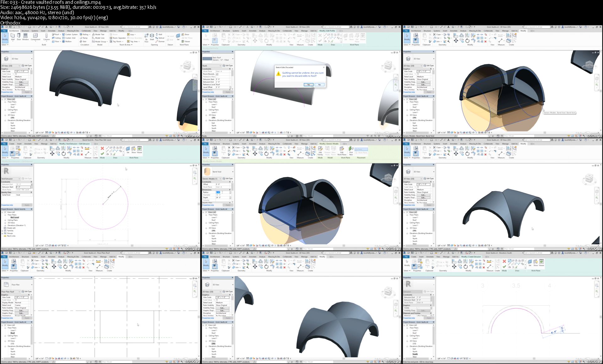Viewport: 603px width, 364px height.
Task: Open the Roof tool dropdown arrow
Action: click(60, 35)
